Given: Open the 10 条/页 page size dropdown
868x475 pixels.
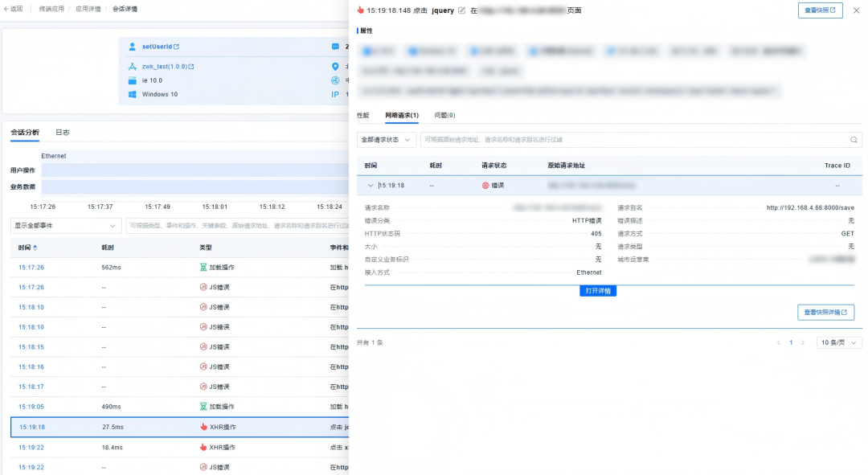Looking at the screenshot, I should pyautogui.click(x=839, y=342).
